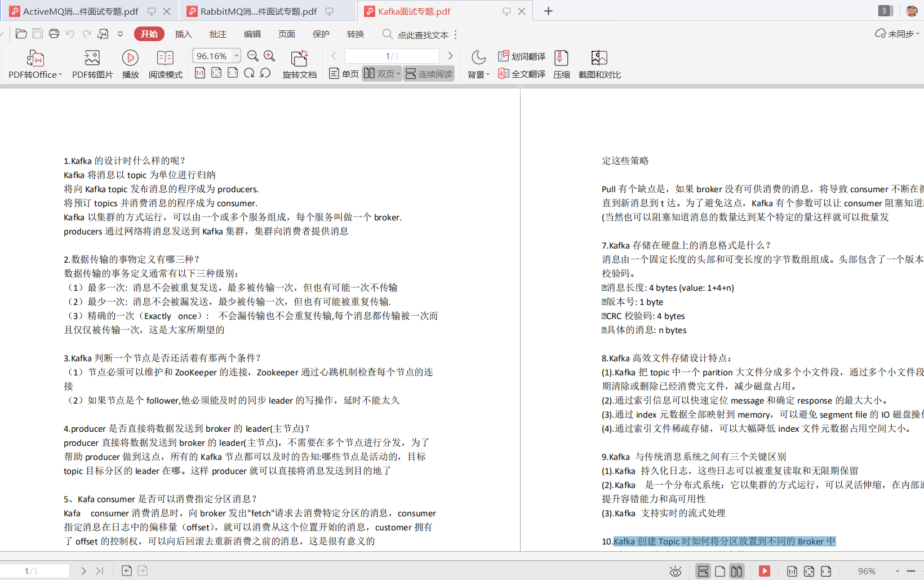
Task: Open more options next to search box
Action: click(456, 34)
